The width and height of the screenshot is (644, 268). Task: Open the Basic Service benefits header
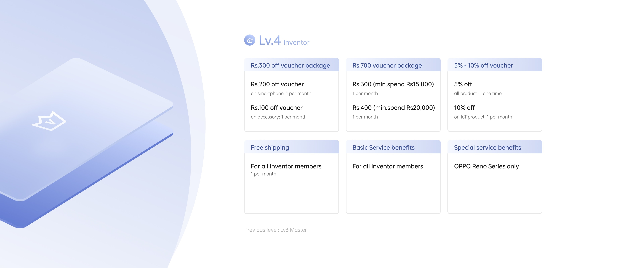point(383,148)
